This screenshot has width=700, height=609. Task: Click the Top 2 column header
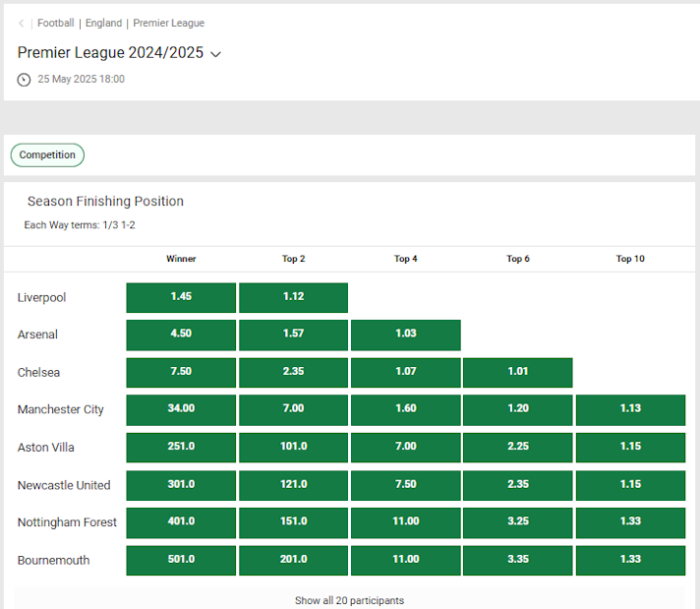293,259
